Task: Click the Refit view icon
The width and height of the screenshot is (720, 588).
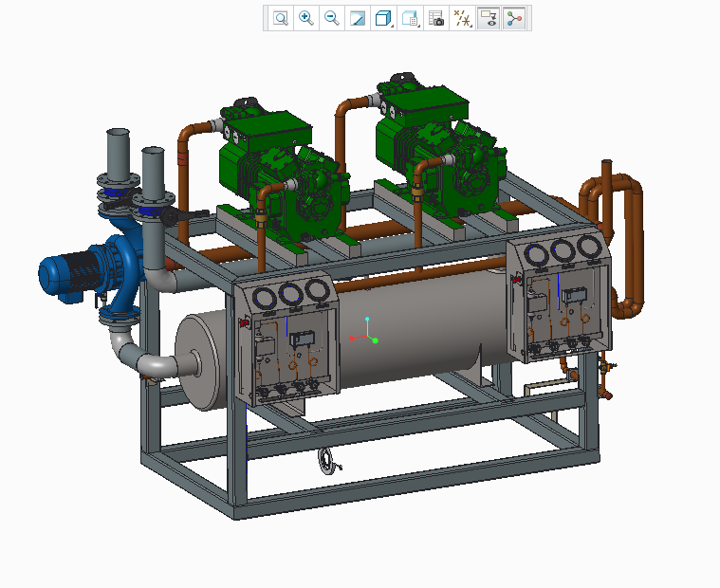Action: 281,18
